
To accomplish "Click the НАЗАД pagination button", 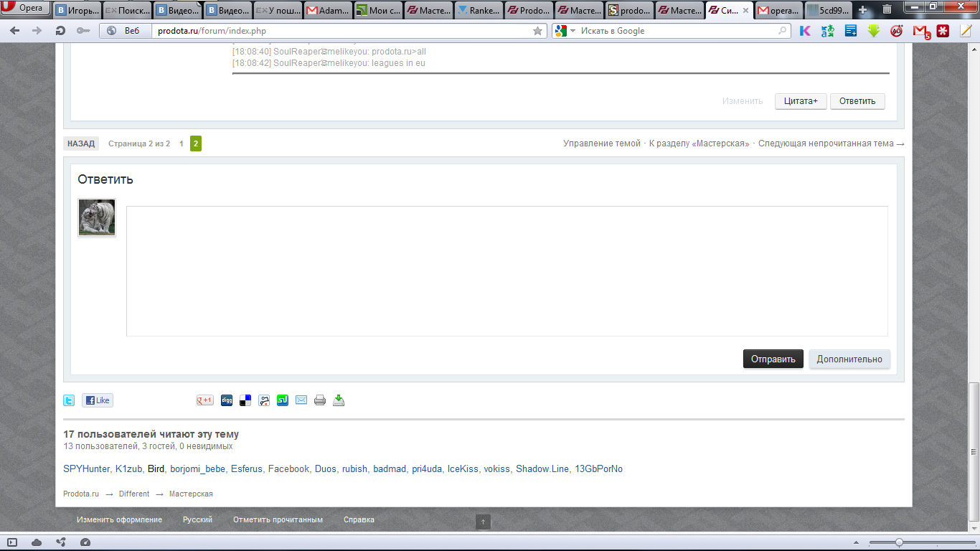I will tap(81, 143).
